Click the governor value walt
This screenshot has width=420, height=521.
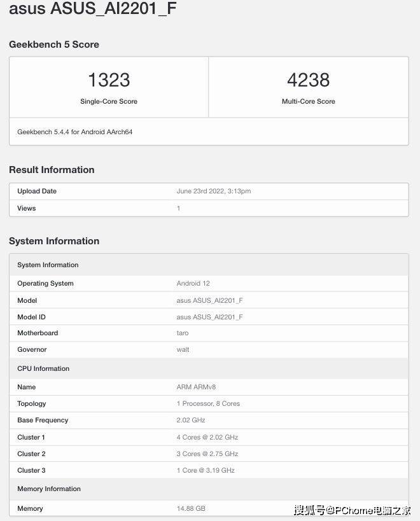point(183,349)
